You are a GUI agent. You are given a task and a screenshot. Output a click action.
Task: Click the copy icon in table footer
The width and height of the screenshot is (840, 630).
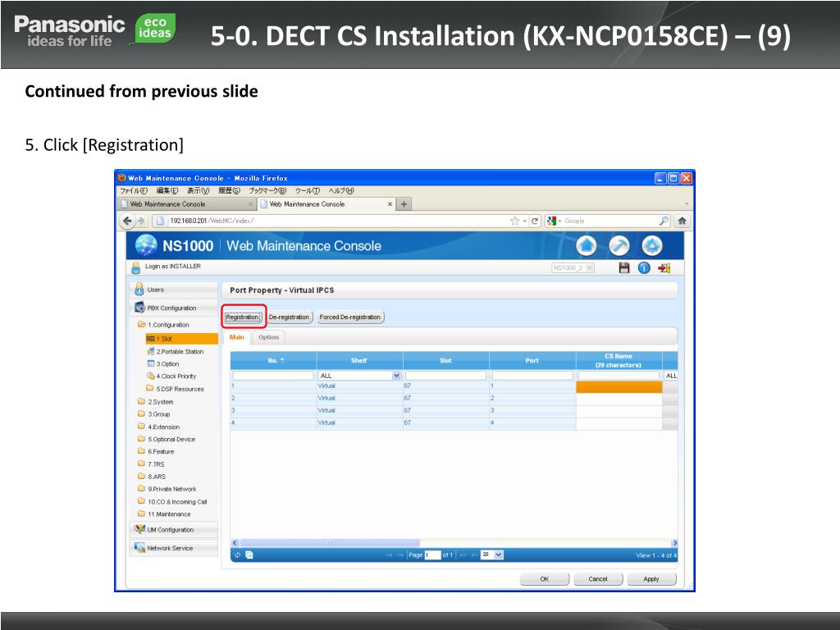pyautogui.click(x=249, y=555)
